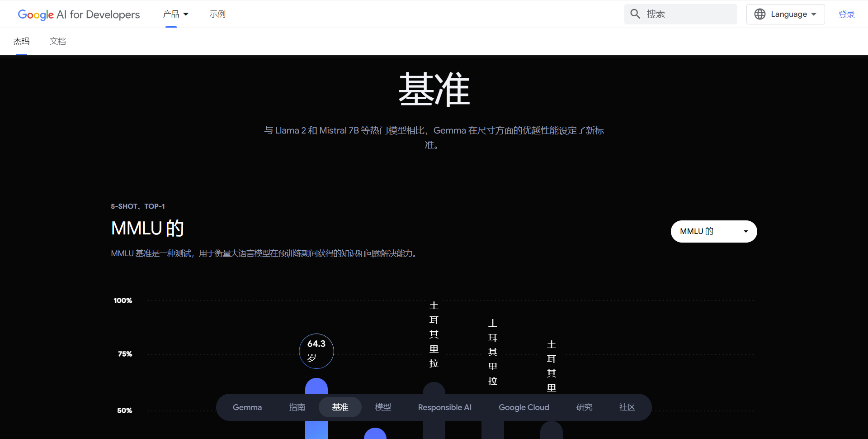Click the Google AI for Developers logo
The height and width of the screenshot is (439, 868).
click(x=79, y=14)
